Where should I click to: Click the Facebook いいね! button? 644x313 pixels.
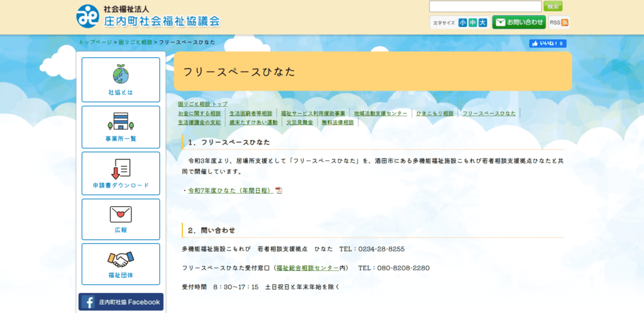coord(548,43)
